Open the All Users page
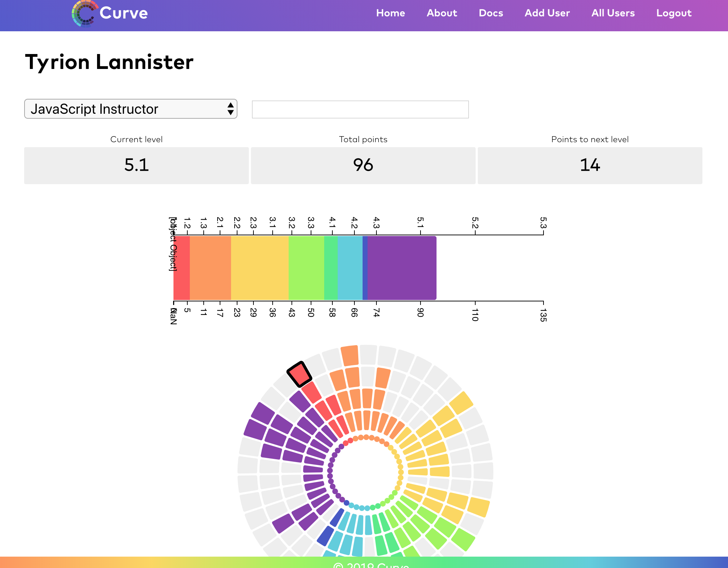The image size is (728, 568). coord(613,13)
